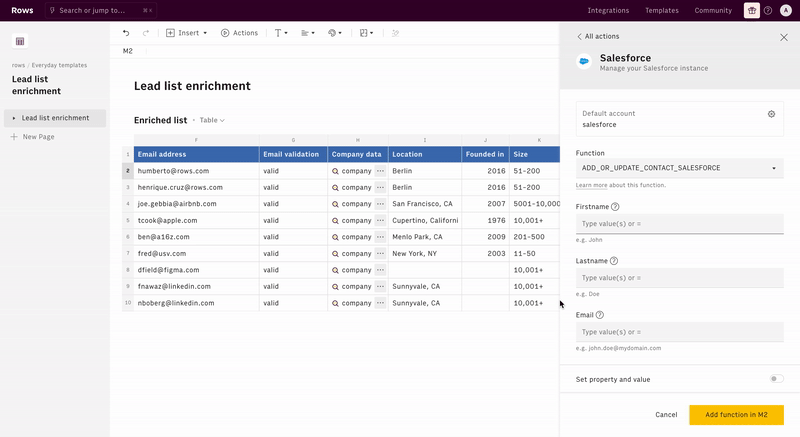Open the Function dropdown
Screen dimensions: 800x437
point(680,168)
